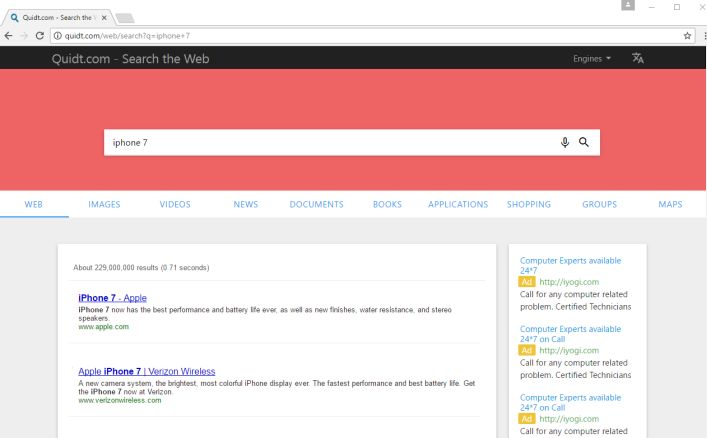
Task: Click the About 229,000,000 results text
Action: click(x=141, y=267)
